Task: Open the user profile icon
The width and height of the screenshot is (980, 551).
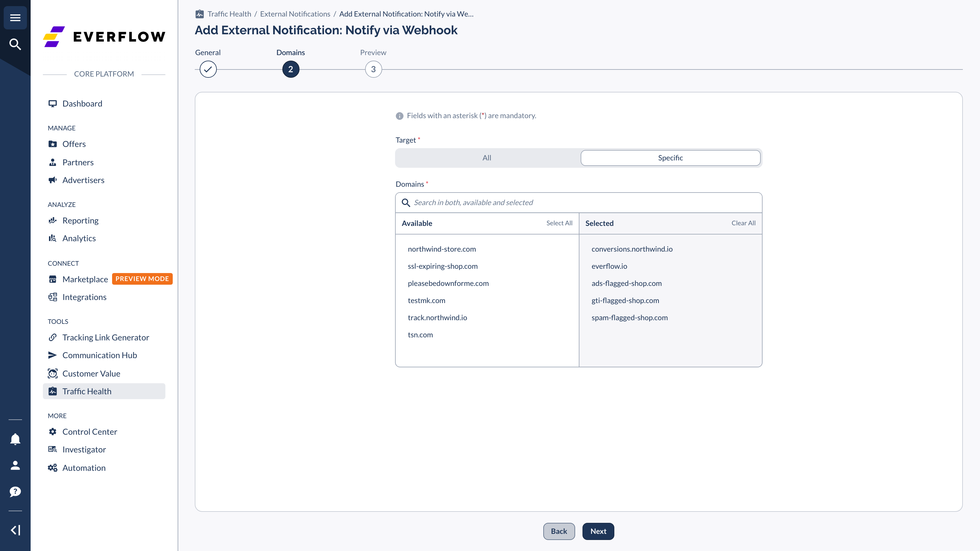Action: (15, 465)
